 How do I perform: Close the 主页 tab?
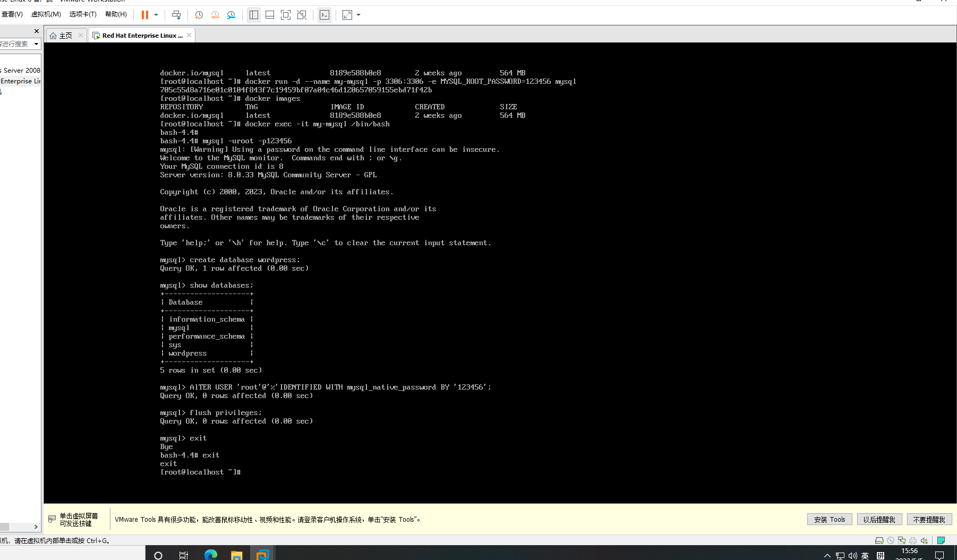(81, 35)
